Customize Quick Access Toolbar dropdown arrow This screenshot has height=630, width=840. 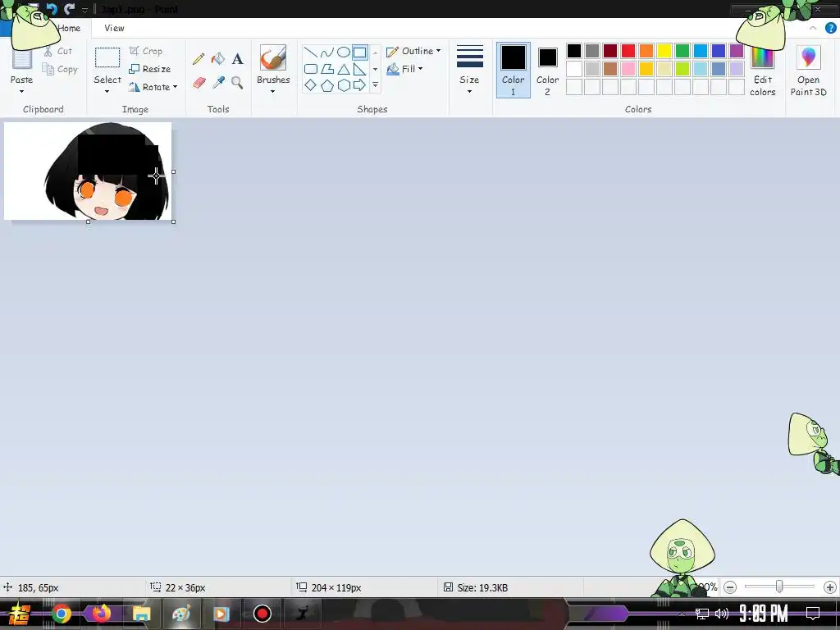click(x=84, y=10)
